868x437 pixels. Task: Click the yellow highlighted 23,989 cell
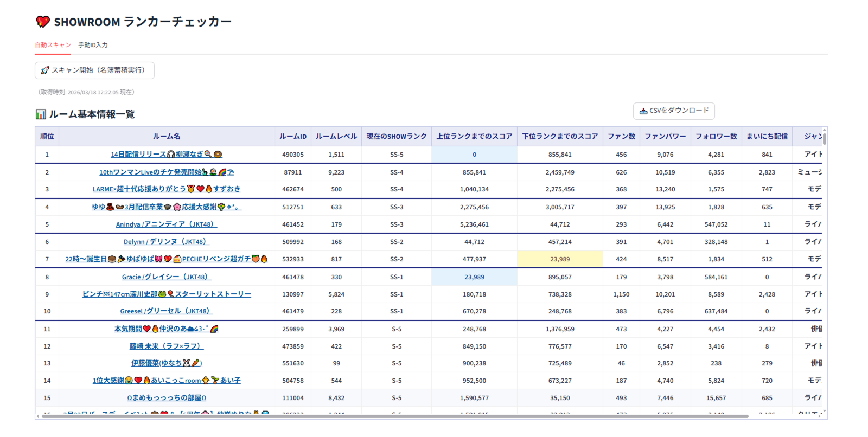(560, 259)
